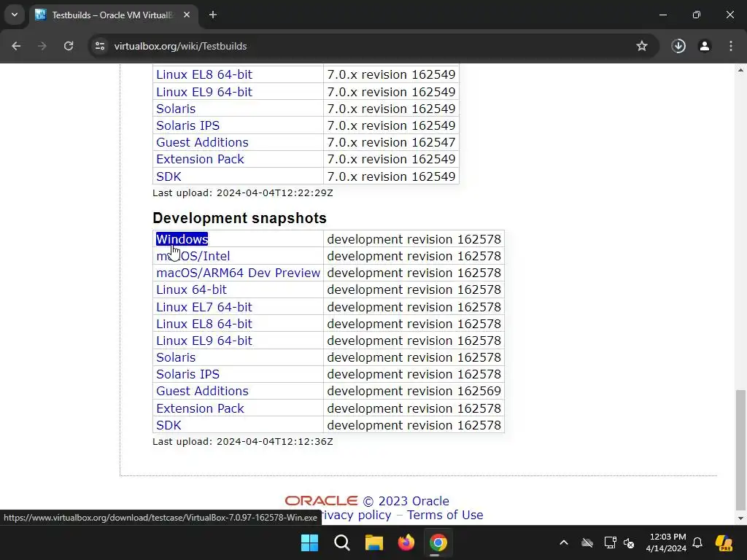Open a new browser tab
The image size is (747, 560).
[213, 15]
